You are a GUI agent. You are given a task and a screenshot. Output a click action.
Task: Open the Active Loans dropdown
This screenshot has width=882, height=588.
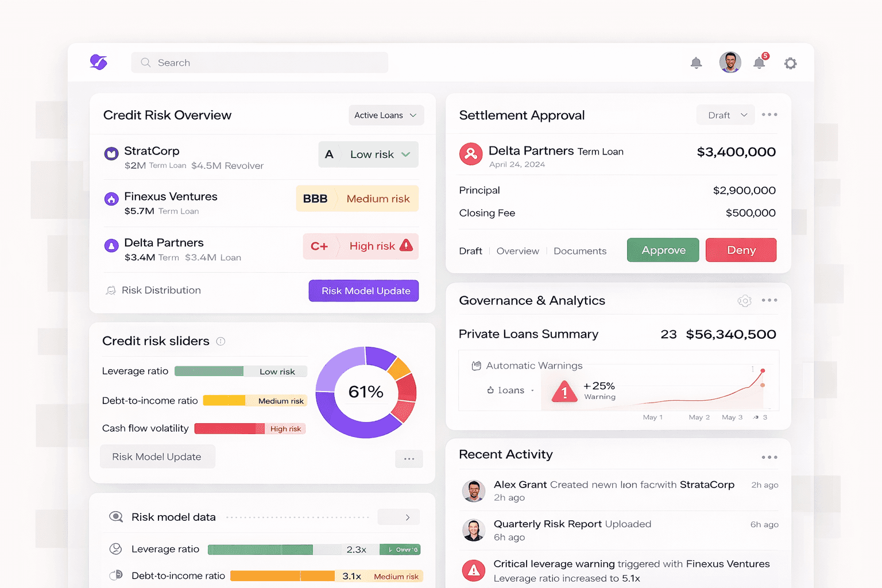click(x=386, y=115)
